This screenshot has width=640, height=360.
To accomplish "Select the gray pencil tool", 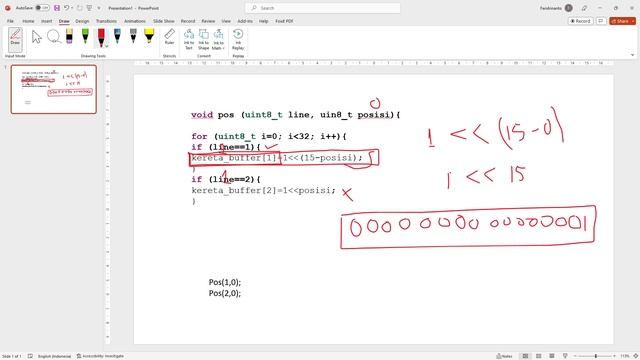I will [x=133, y=36].
